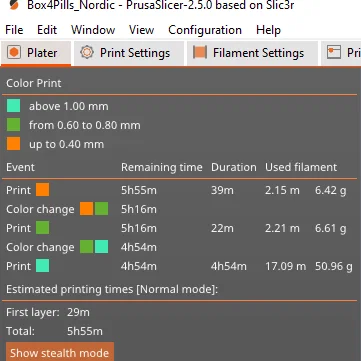Click the orange swatch in first Print row
Viewport: 361px width, 361px height.
43,190
